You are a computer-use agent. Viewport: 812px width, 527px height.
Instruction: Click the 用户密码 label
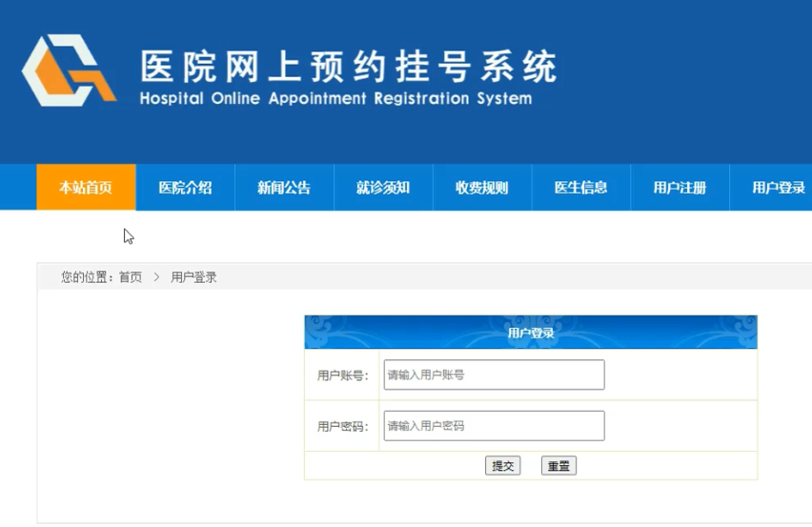(343, 427)
